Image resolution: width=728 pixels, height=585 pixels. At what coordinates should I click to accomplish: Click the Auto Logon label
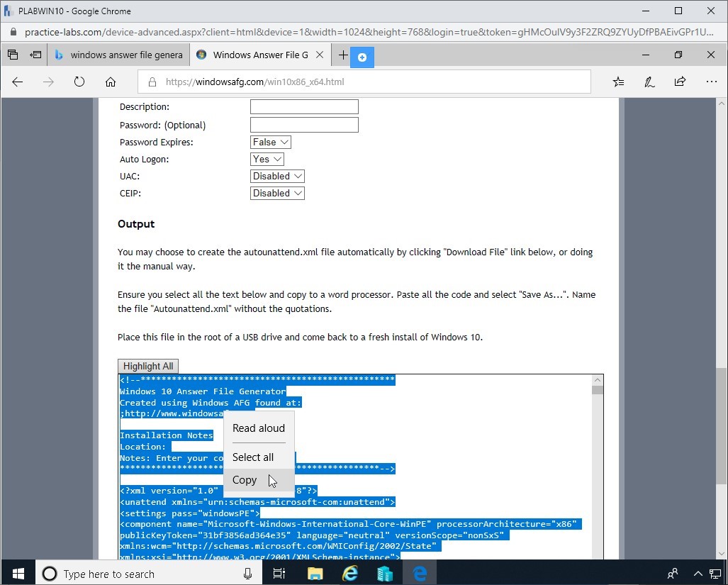(x=145, y=160)
